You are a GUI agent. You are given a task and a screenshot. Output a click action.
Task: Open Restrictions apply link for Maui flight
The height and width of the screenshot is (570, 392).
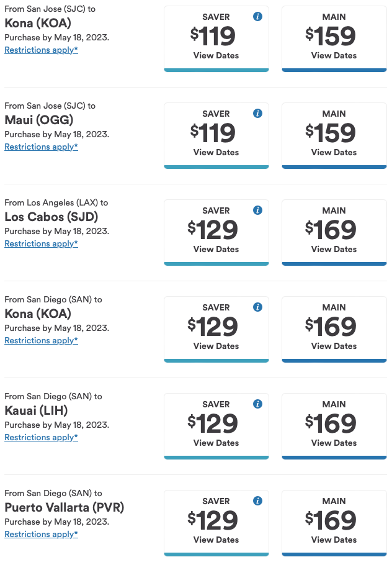(x=41, y=147)
